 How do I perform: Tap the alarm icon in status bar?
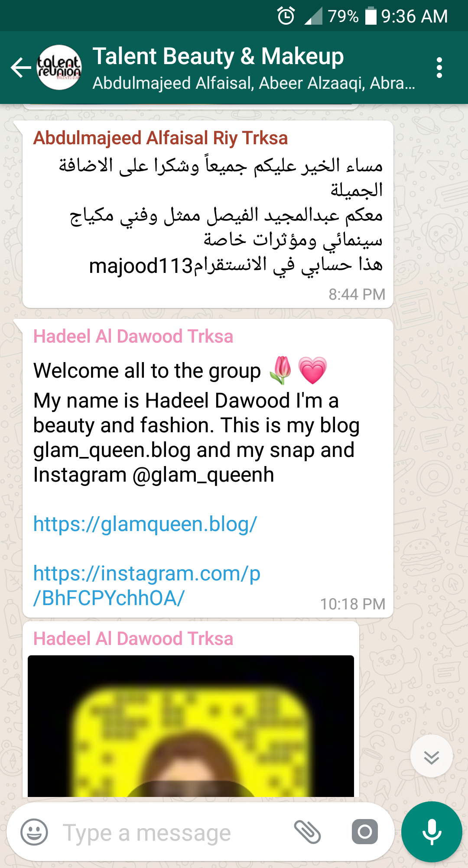pos(286,16)
